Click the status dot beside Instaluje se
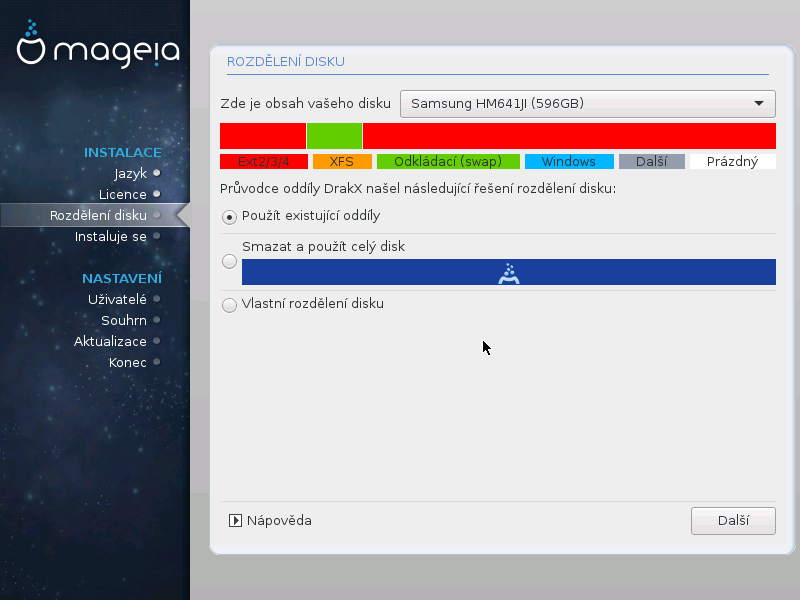 (x=157, y=236)
